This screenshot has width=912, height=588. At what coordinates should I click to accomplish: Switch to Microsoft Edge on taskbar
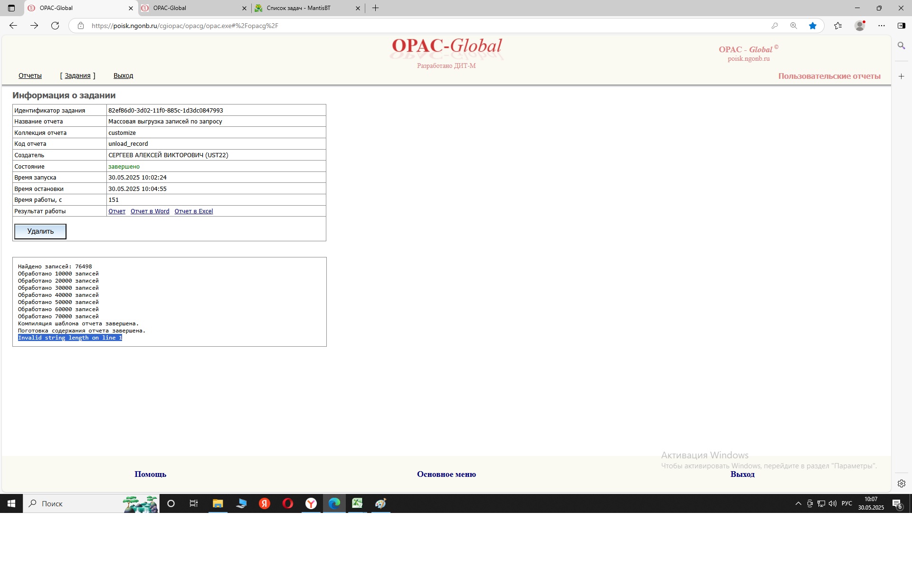coord(334,503)
